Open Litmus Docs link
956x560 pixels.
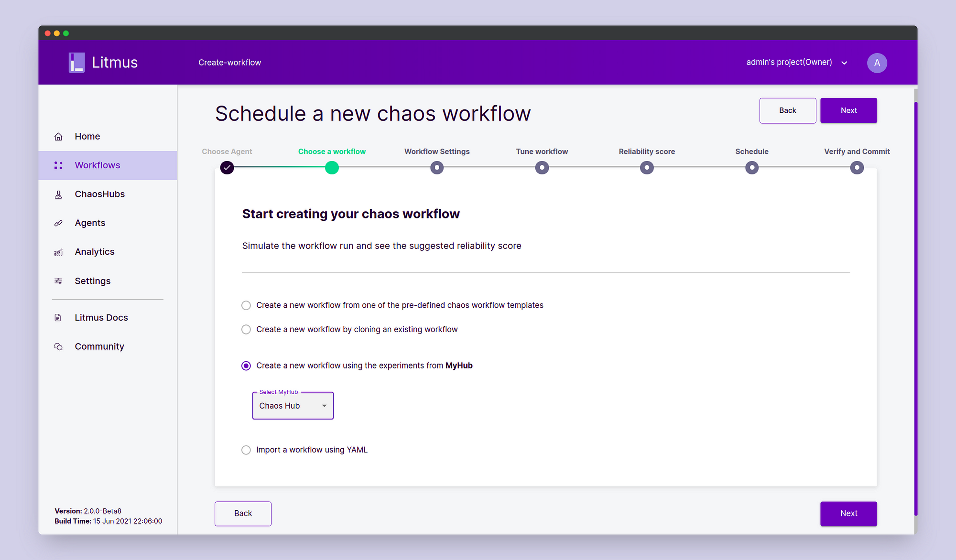pyautogui.click(x=108, y=318)
